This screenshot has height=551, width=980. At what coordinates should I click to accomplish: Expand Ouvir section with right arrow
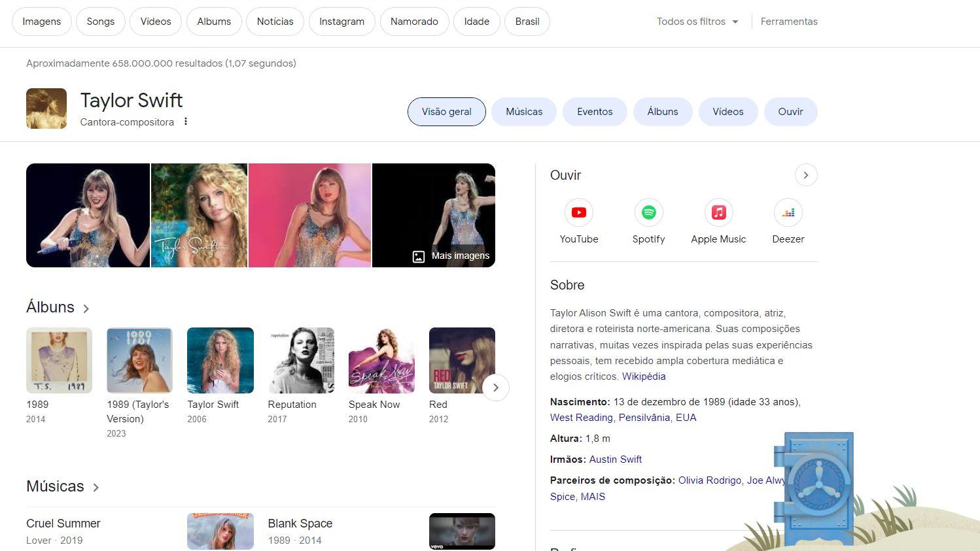tap(806, 175)
